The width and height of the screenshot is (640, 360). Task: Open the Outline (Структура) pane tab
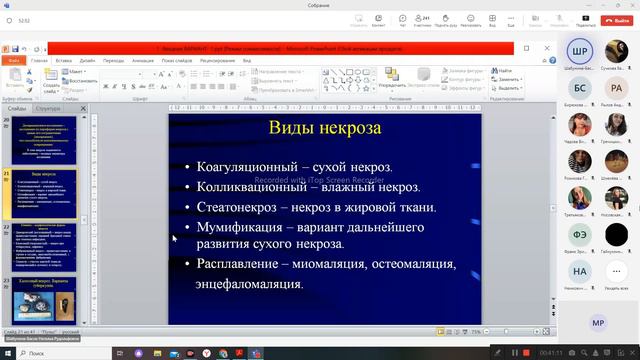coord(48,109)
